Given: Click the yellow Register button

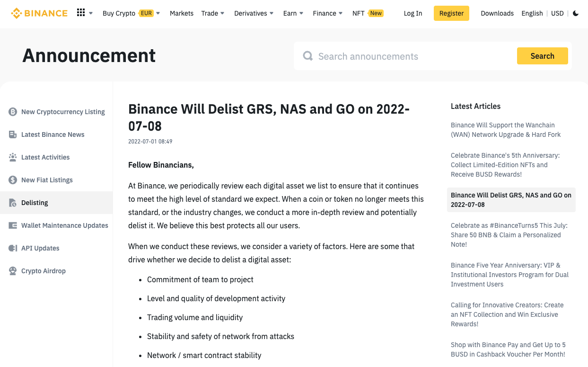Looking at the screenshot, I should 451,13.
